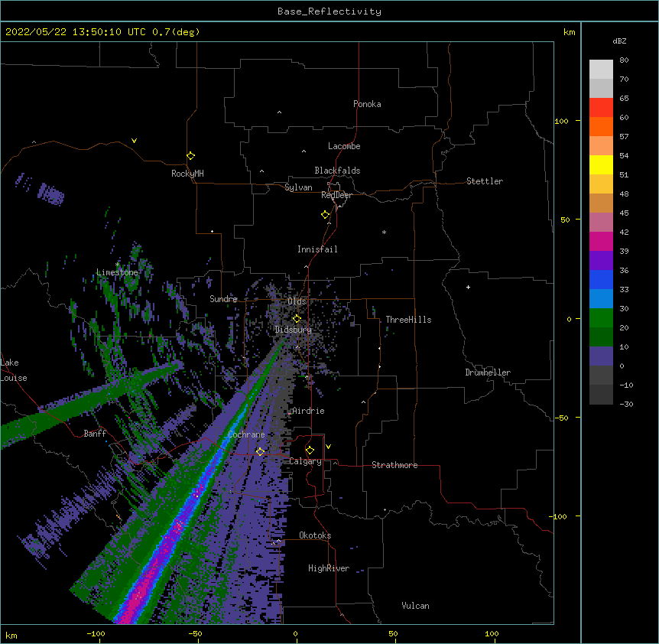
Task: Click the dBZ legend heading
Action: point(619,41)
